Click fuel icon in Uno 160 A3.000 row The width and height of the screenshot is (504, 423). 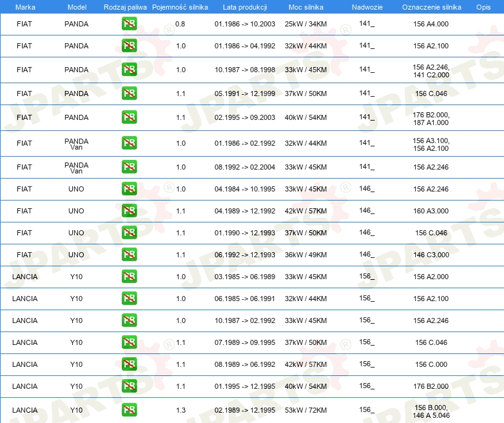(x=129, y=210)
